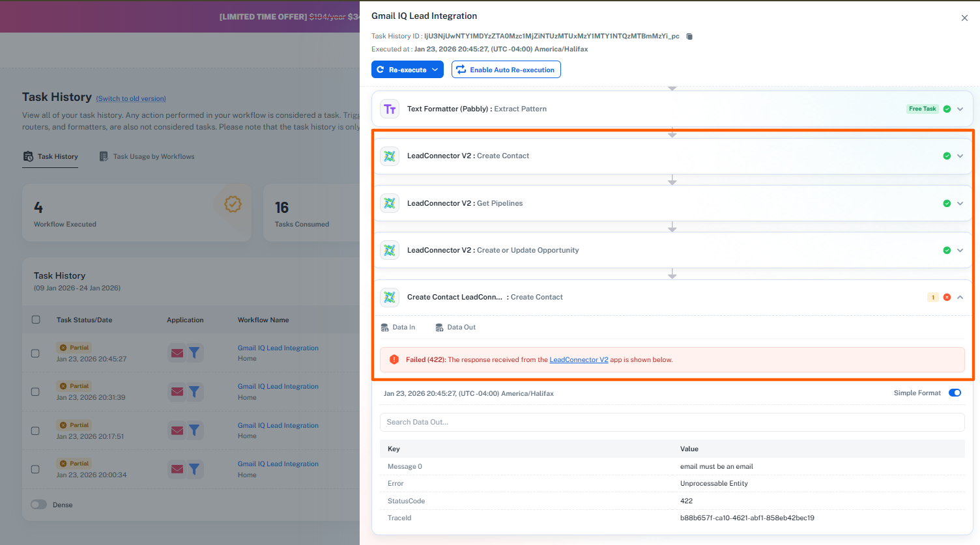Click the Tasks Consumed card
The width and height of the screenshot is (980, 545).
[311, 213]
